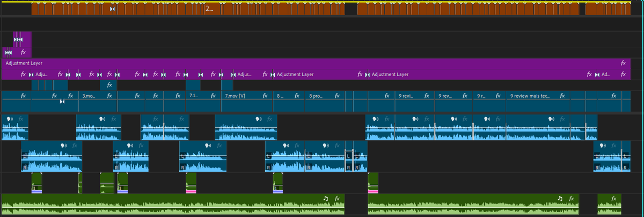Select the first small green clip on sound effects track
Image resolution: width=644 pixels, height=217 pixels.
(36, 183)
